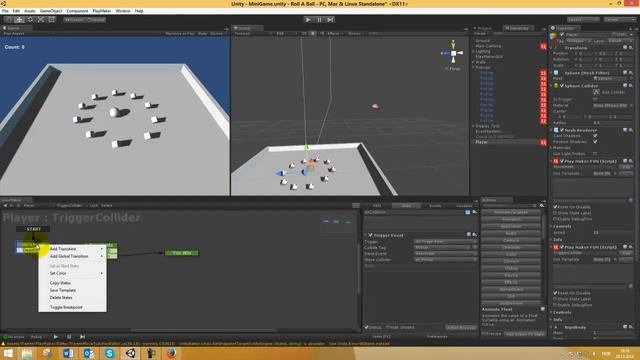Open the Camera action category
The width and height of the screenshot is (640, 360).
(511, 240)
